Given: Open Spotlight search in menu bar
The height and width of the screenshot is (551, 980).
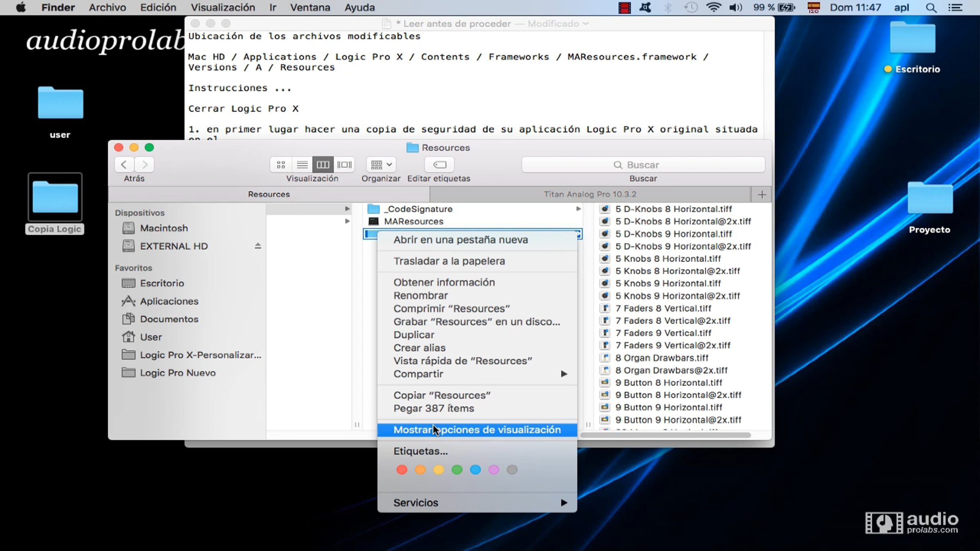Looking at the screenshot, I should [x=931, y=8].
